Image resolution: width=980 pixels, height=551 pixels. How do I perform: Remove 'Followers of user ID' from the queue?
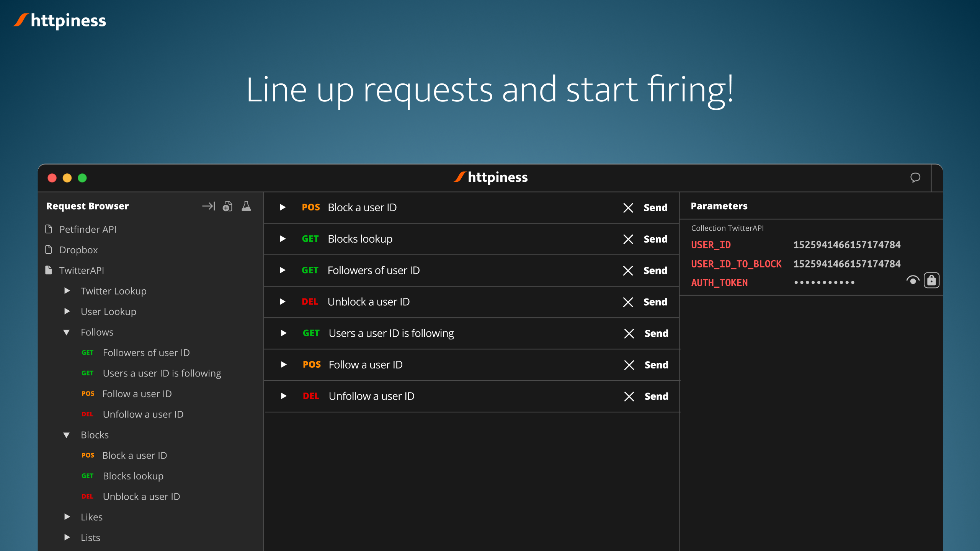coord(628,271)
